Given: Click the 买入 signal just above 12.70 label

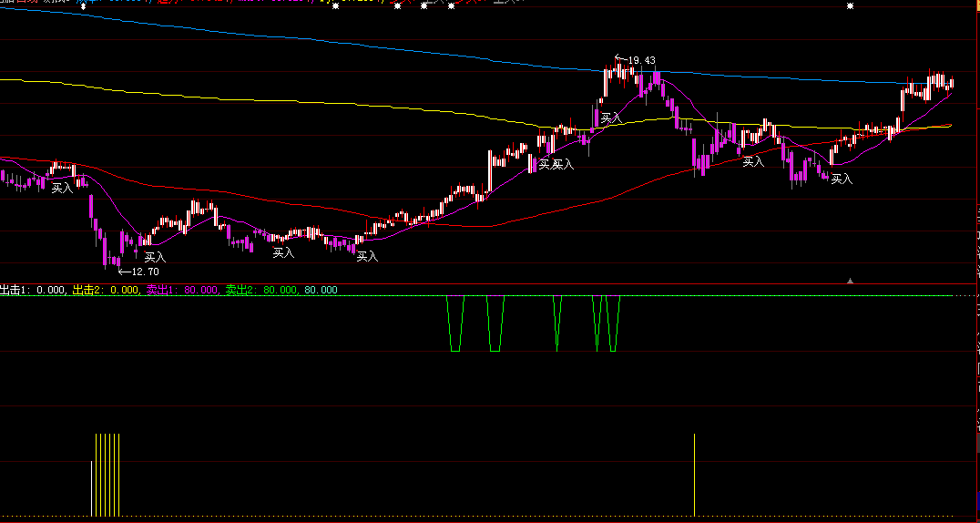Looking at the screenshot, I should click(x=155, y=257).
